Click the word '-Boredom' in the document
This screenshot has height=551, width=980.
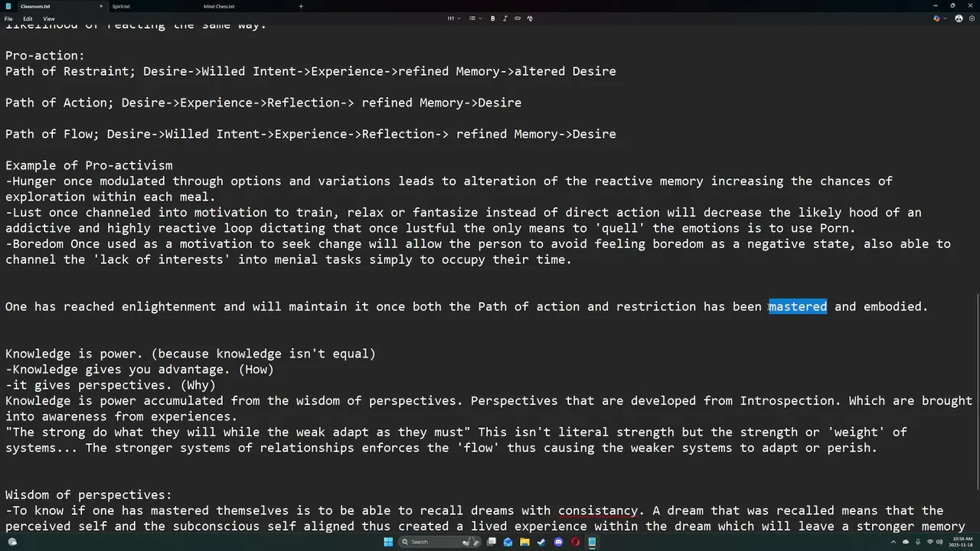34,244
